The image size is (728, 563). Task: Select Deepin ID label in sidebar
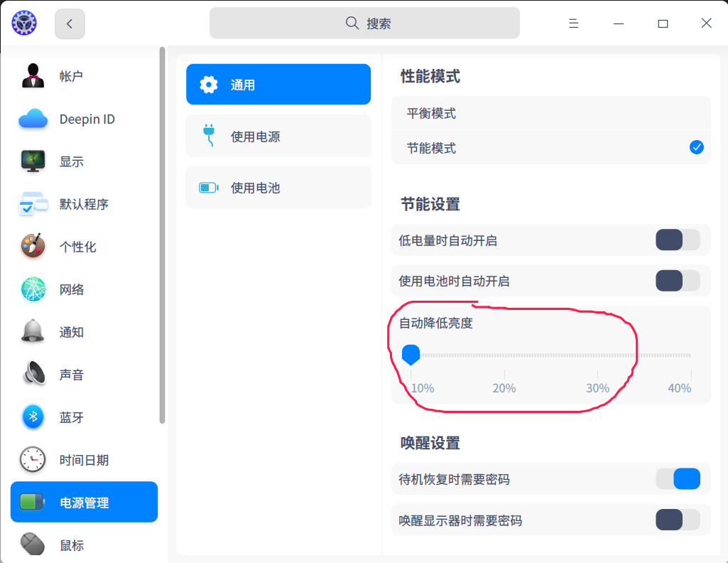pos(87,119)
